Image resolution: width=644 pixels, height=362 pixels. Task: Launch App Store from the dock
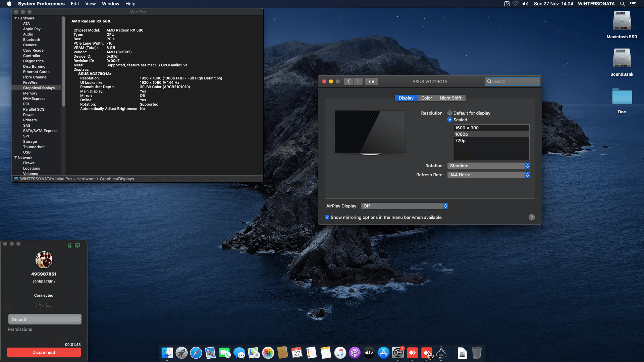tap(383, 353)
